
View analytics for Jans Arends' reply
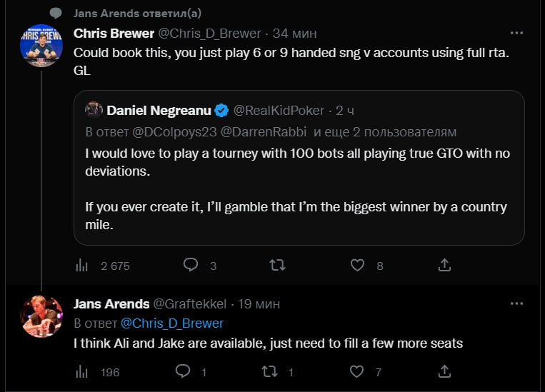click(81, 371)
